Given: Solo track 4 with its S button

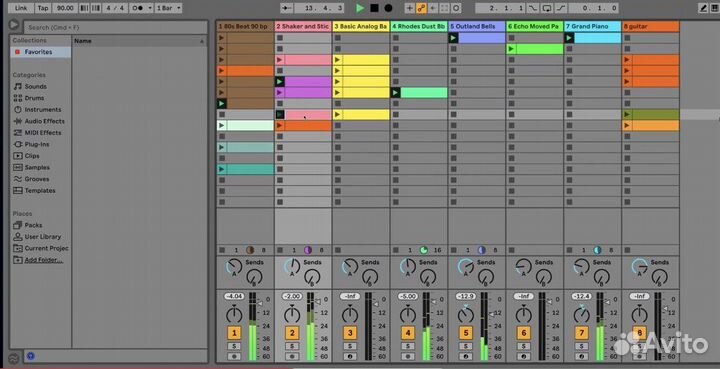Looking at the screenshot, I should (x=408, y=346).
